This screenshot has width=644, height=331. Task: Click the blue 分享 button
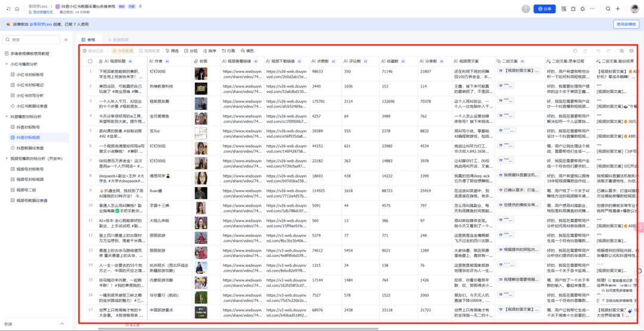(x=544, y=8)
